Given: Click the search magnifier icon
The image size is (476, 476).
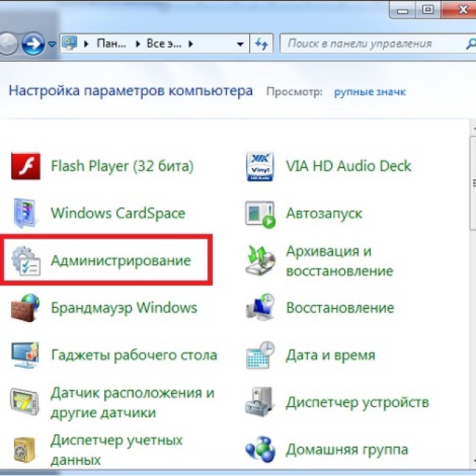Looking at the screenshot, I should [x=471, y=44].
